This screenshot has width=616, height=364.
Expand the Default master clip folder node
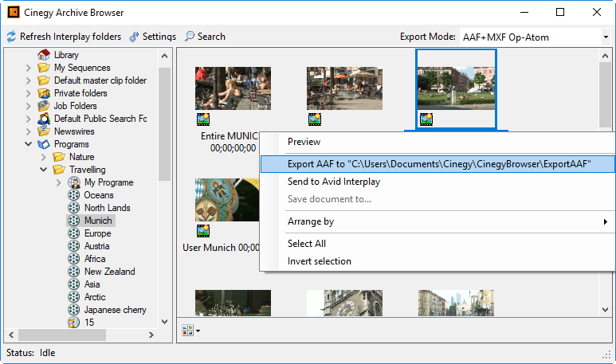click(28, 80)
